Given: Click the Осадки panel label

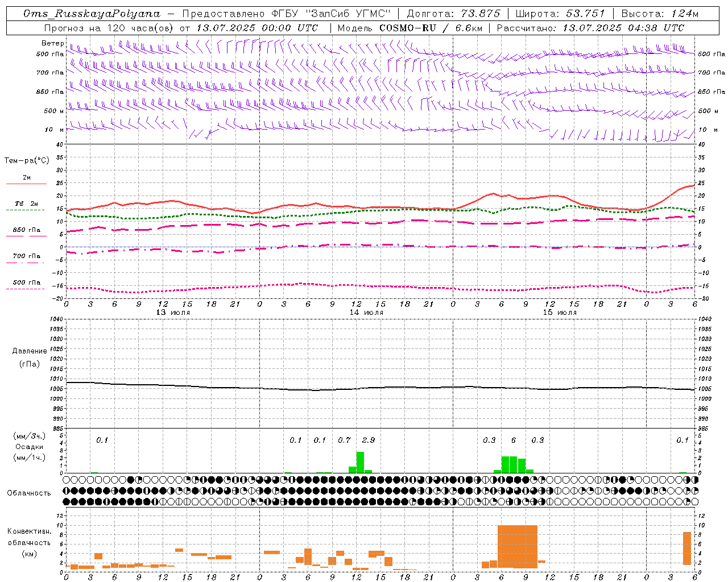Looking at the screenshot, I should click(29, 447).
